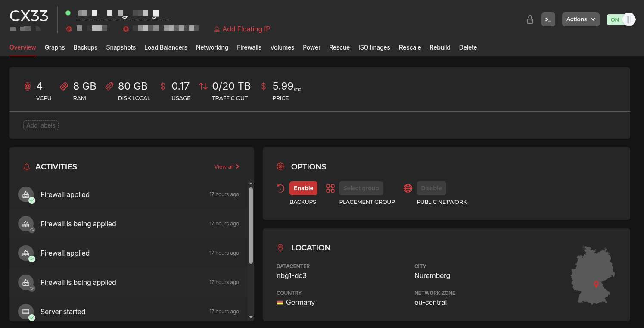Click the public network globe icon
Image resolution: width=644 pixels, height=328 pixels.
click(408, 188)
